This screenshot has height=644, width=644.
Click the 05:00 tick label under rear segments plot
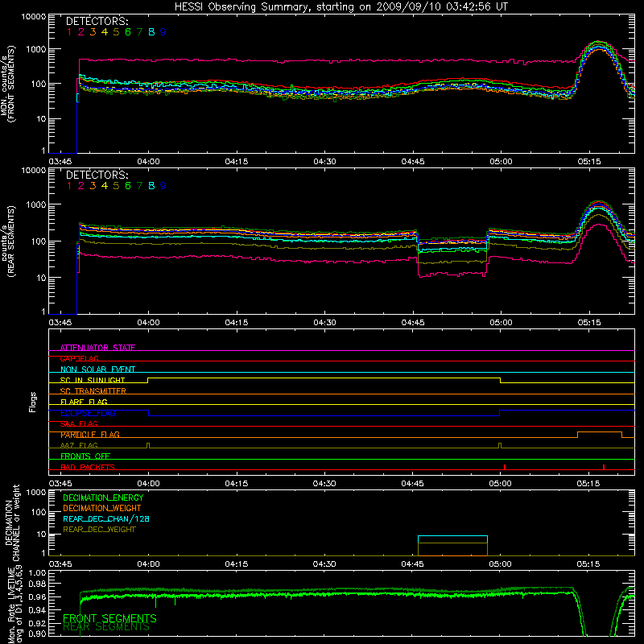[501, 323]
